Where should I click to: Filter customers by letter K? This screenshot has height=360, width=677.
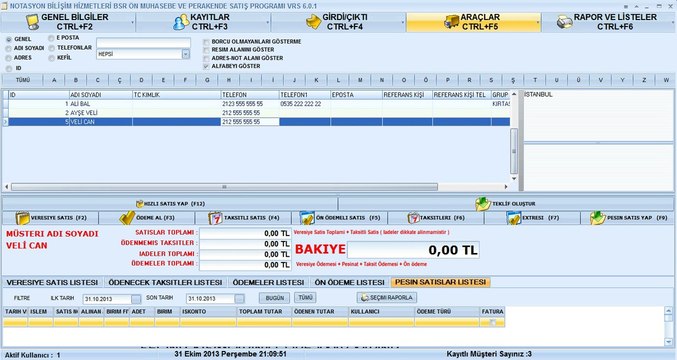[x=316, y=80]
